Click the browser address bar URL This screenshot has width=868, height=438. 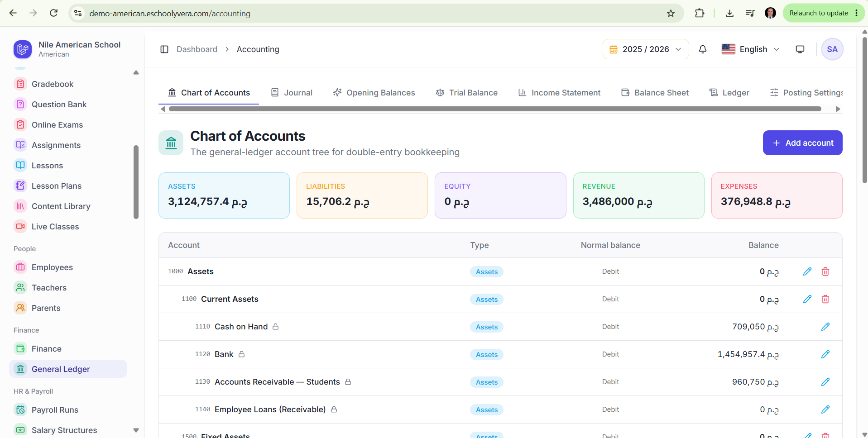click(x=170, y=14)
